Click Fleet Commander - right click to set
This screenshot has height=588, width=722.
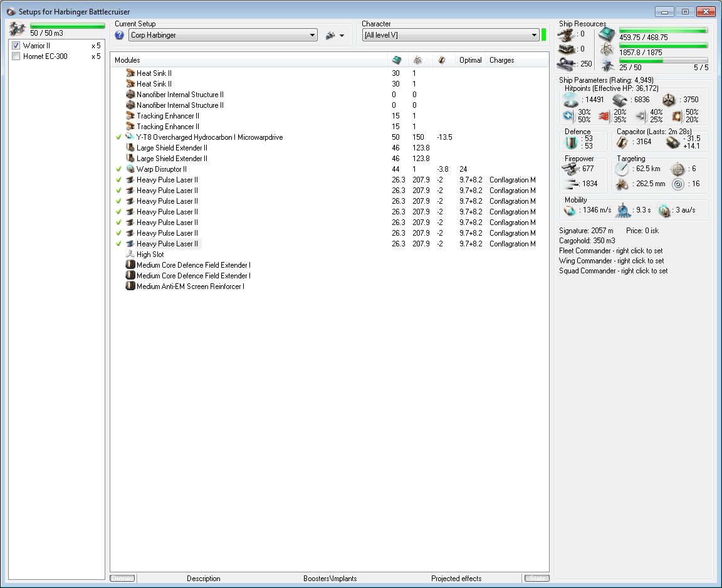(610, 251)
